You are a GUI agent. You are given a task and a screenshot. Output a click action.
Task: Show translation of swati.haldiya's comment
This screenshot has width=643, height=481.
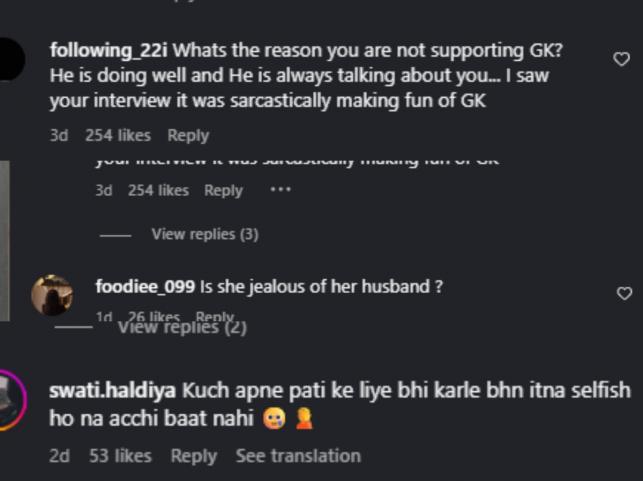(x=298, y=456)
